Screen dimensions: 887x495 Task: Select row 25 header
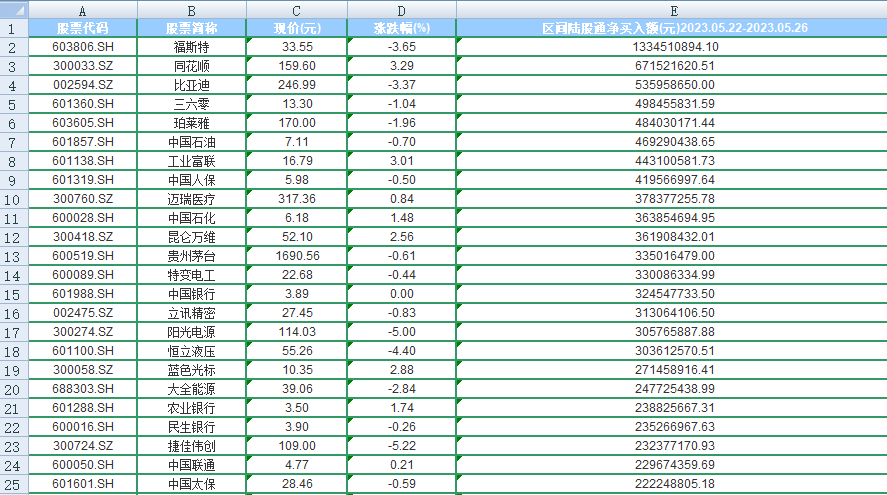point(14,484)
